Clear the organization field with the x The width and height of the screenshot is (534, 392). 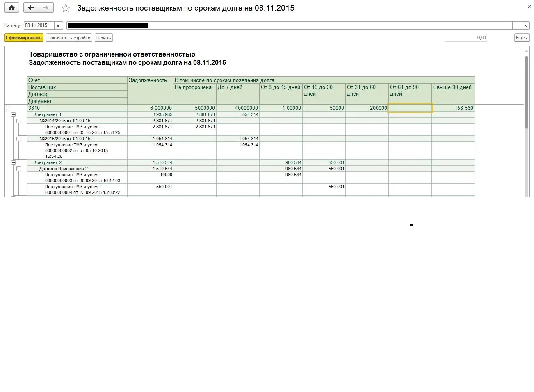(525, 25)
